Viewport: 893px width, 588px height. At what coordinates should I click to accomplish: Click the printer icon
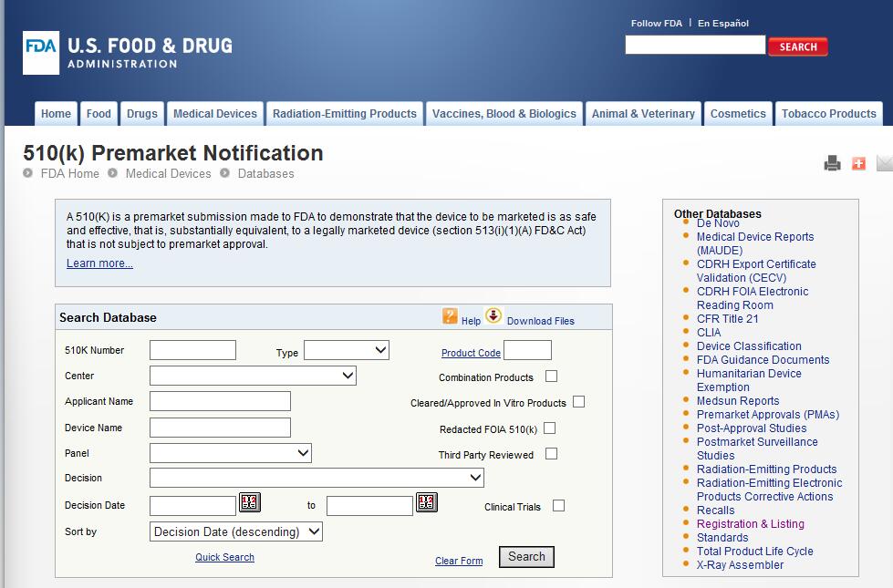point(832,163)
